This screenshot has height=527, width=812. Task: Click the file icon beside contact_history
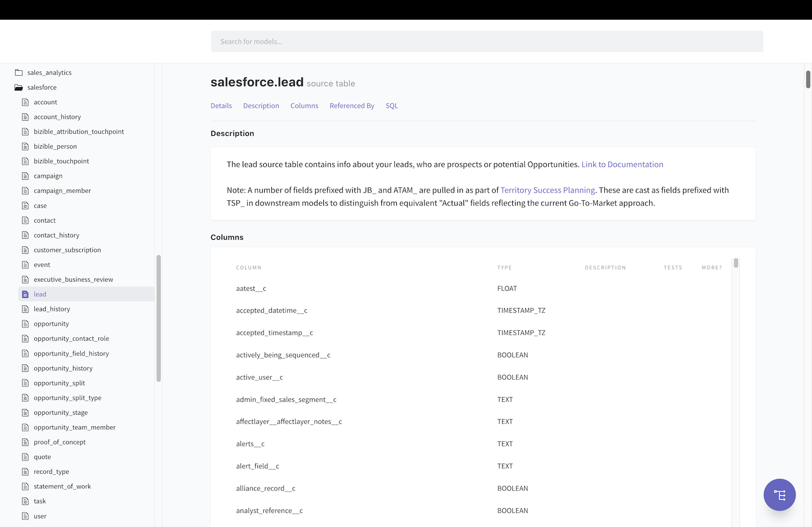click(25, 235)
